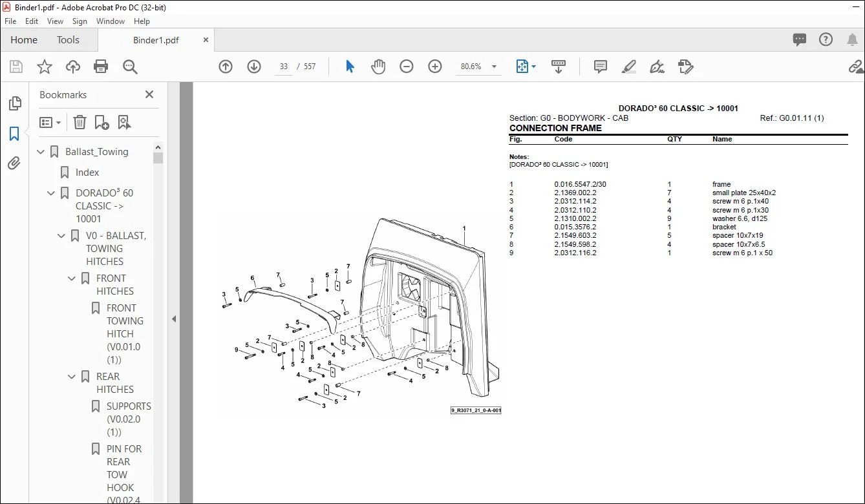Click the part name 'bracket'
The width and height of the screenshot is (865, 504).
click(x=724, y=227)
